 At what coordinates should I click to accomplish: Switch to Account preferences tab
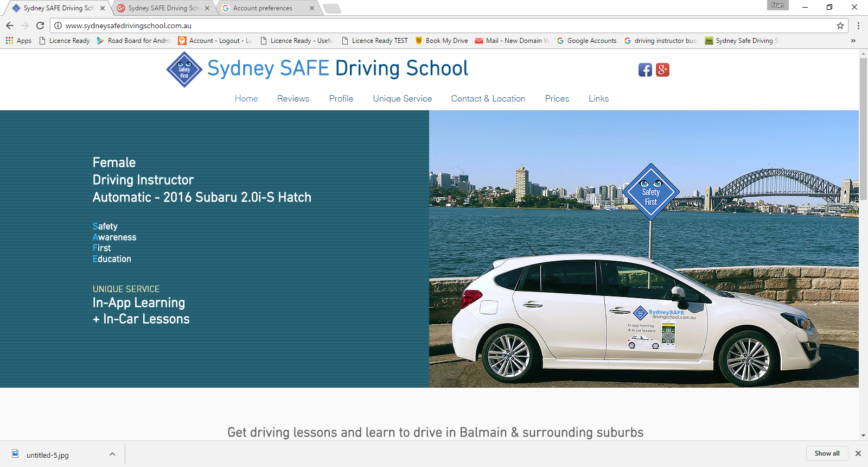[x=263, y=8]
